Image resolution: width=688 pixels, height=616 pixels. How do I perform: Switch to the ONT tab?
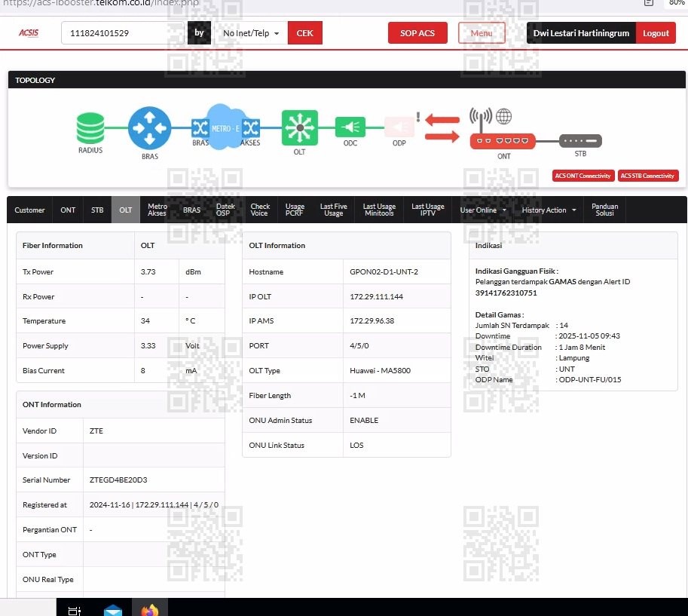[x=68, y=210]
